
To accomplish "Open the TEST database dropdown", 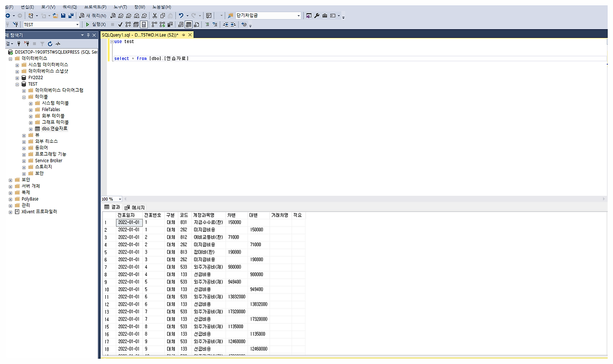I will click(x=77, y=24).
